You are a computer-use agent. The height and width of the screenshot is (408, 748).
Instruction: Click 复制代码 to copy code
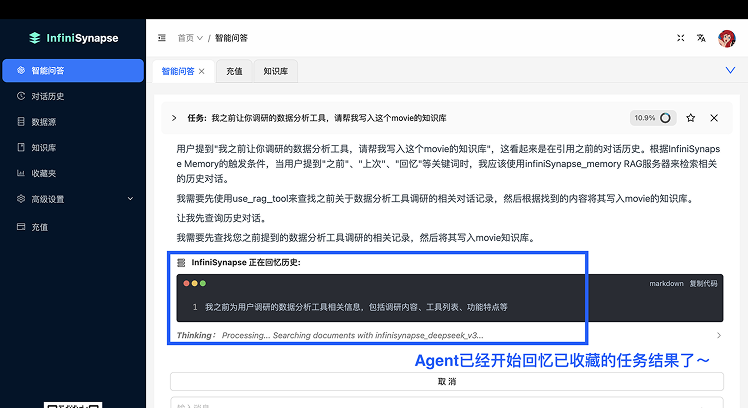coord(703,283)
